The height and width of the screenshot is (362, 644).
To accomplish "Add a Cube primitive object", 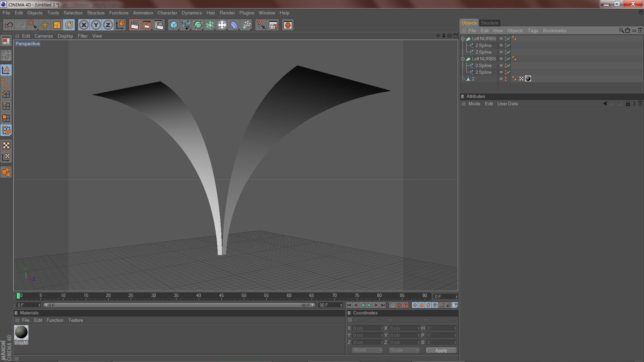I will click(174, 25).
